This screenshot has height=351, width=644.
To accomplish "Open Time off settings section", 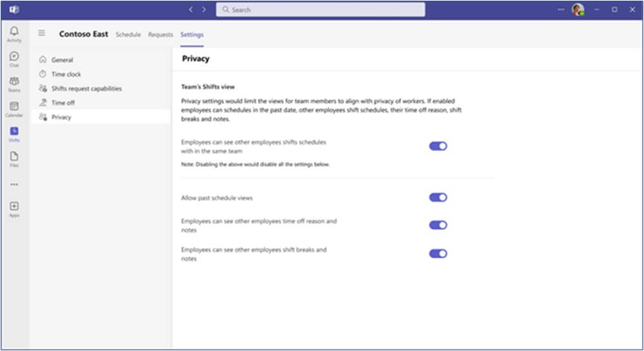I will coord(101,103).
